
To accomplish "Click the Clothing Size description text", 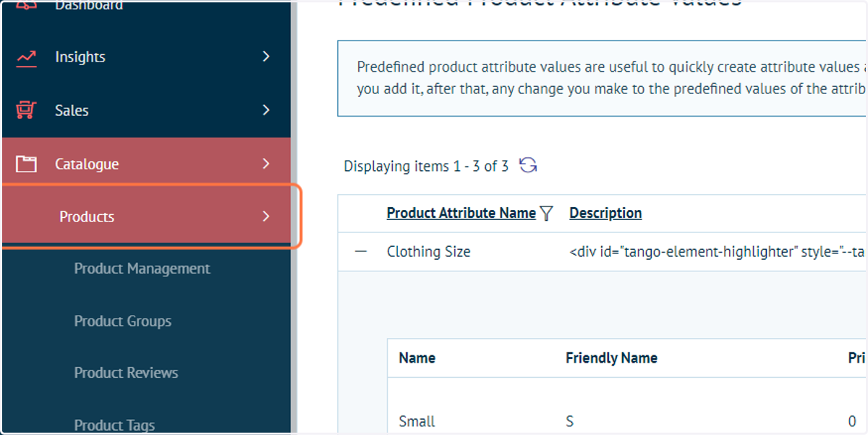I will [718, 252].
